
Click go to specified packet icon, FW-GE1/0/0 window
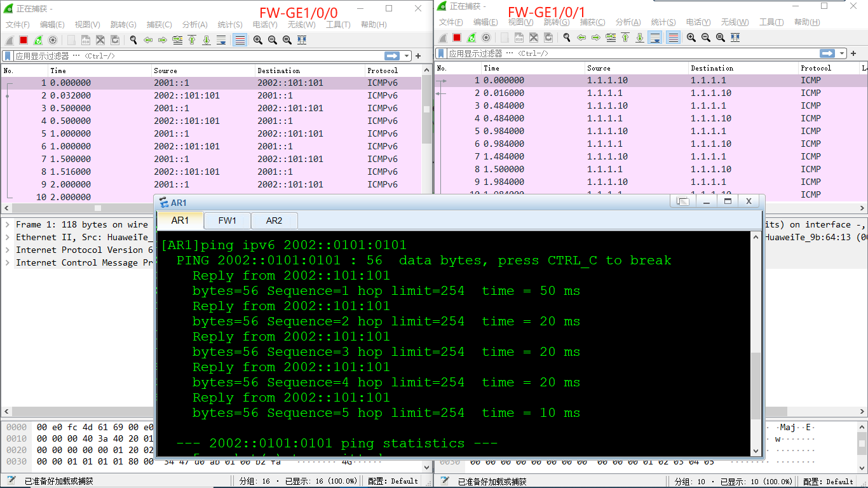click(x=177, y=40)
